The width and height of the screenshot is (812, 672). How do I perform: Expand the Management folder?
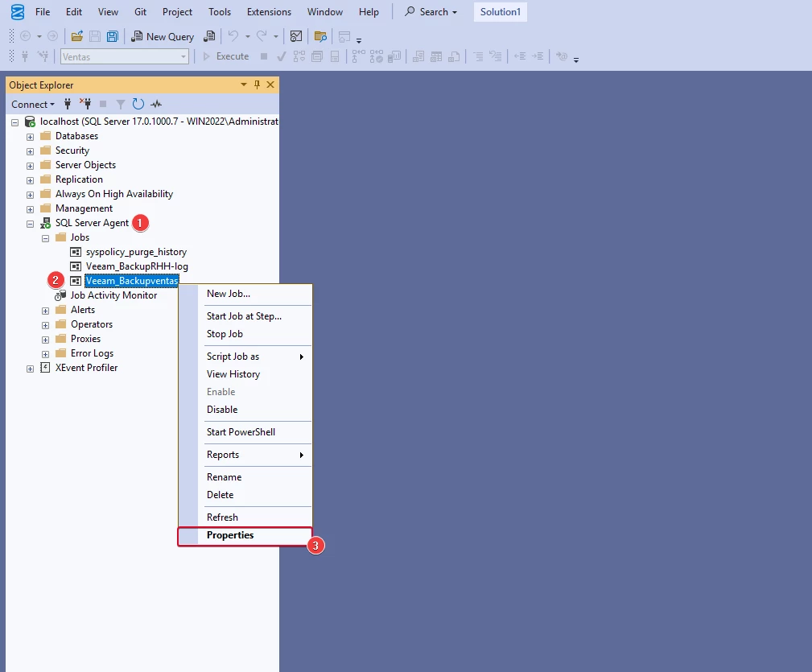tap(30, 209)
